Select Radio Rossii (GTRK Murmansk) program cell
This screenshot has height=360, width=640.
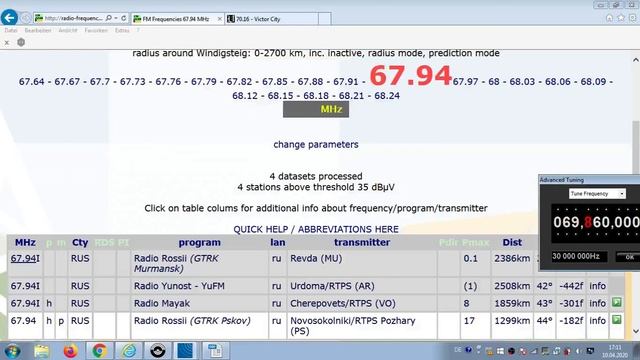[x=199, y=263]
